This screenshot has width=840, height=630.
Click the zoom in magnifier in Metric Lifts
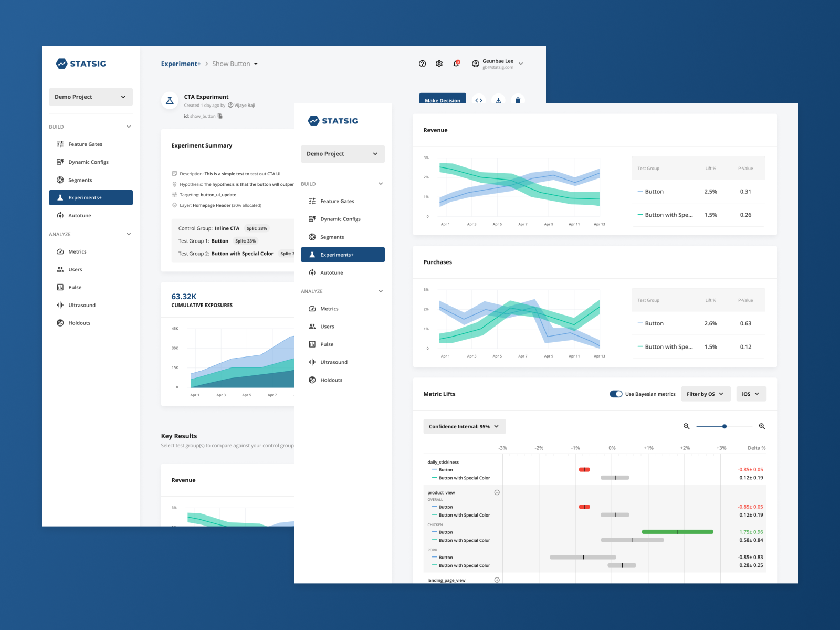pyautogui.click(x=762, y=426)
